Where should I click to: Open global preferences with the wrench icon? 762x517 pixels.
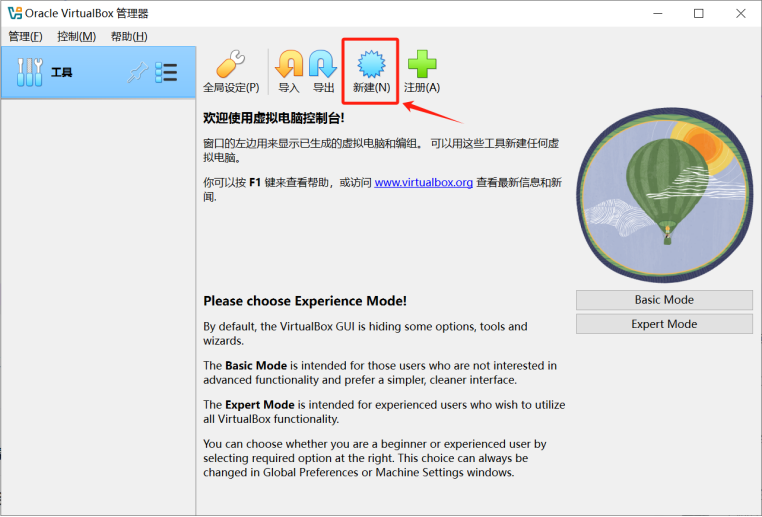point(231,71)
